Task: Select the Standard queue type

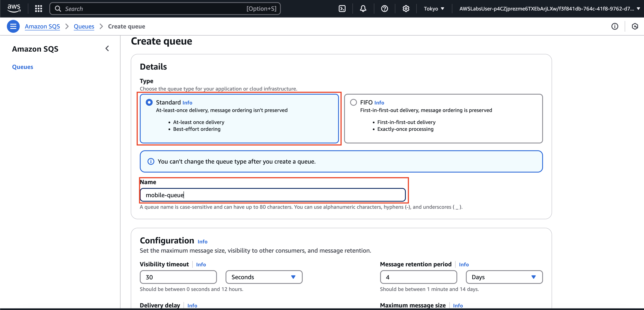Action: click(x=149, y=102)
